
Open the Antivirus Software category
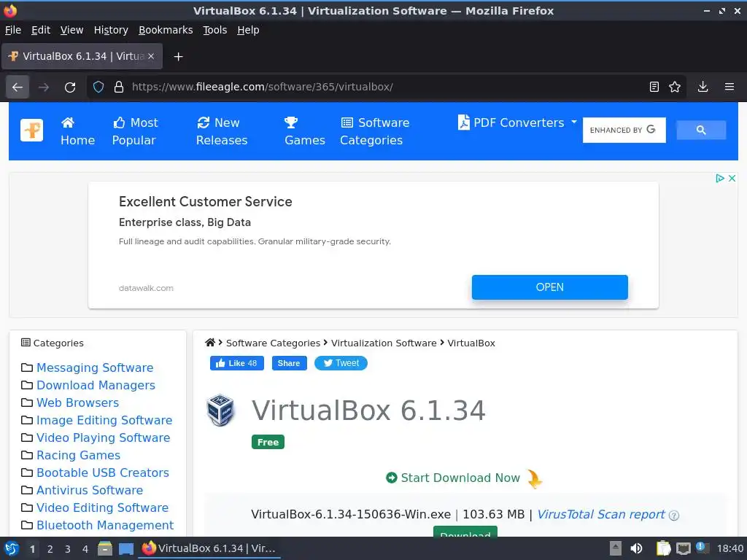click(90, 491)
